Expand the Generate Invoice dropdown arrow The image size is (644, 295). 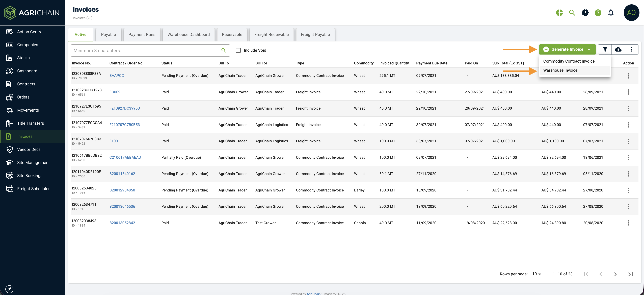coord(589,50)
